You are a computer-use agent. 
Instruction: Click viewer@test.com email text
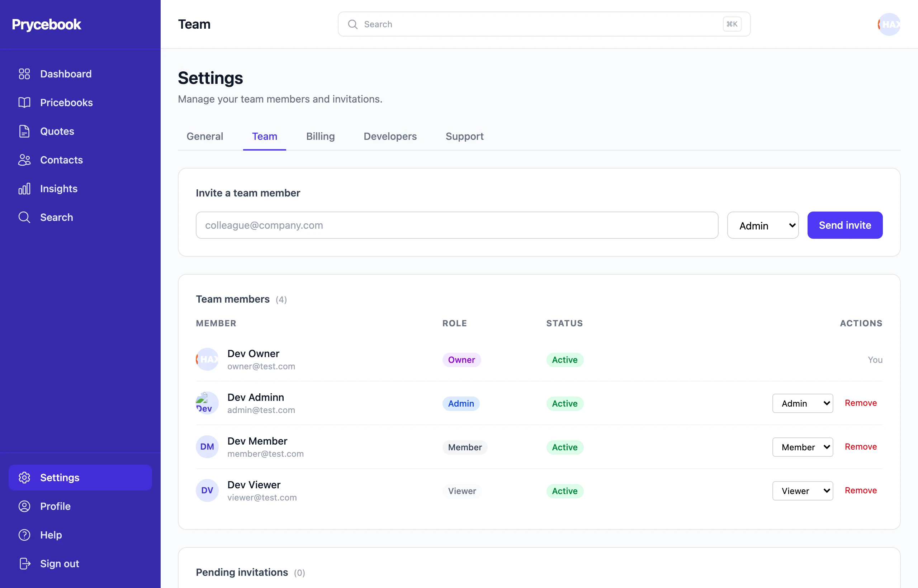[262, 497]
